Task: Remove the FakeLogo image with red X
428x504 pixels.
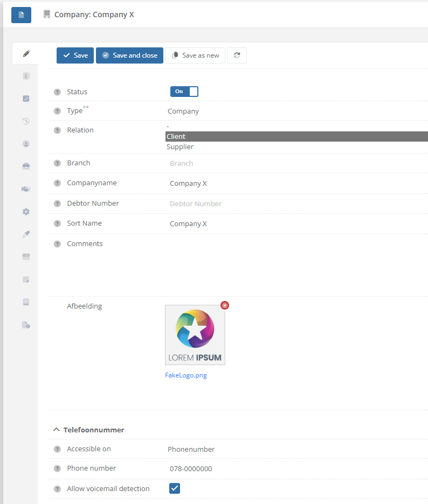Action: tap(225, 305)
